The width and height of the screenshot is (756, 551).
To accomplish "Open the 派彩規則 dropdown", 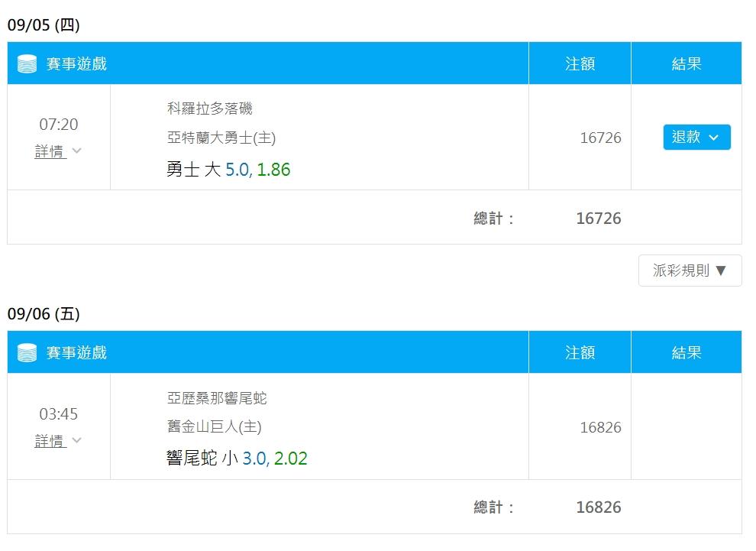I will tap(690, 271).
